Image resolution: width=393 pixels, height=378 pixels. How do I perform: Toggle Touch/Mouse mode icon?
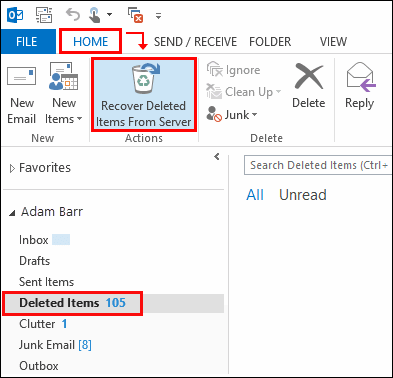point(95,15)
